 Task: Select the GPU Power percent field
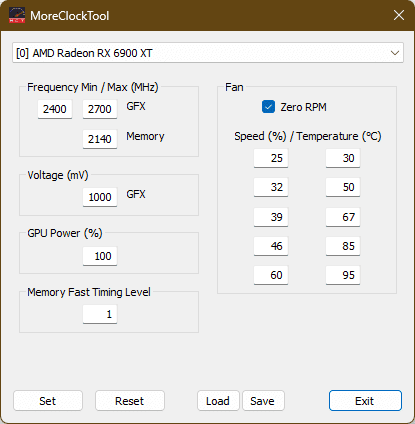[x=100, y=256]
